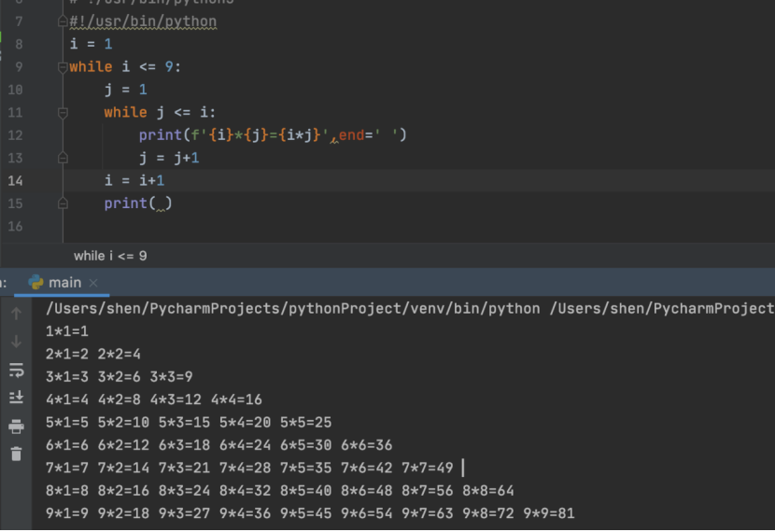Click the Scroll to End icon
Screen dimensions: 775x532
click(16, 398)
